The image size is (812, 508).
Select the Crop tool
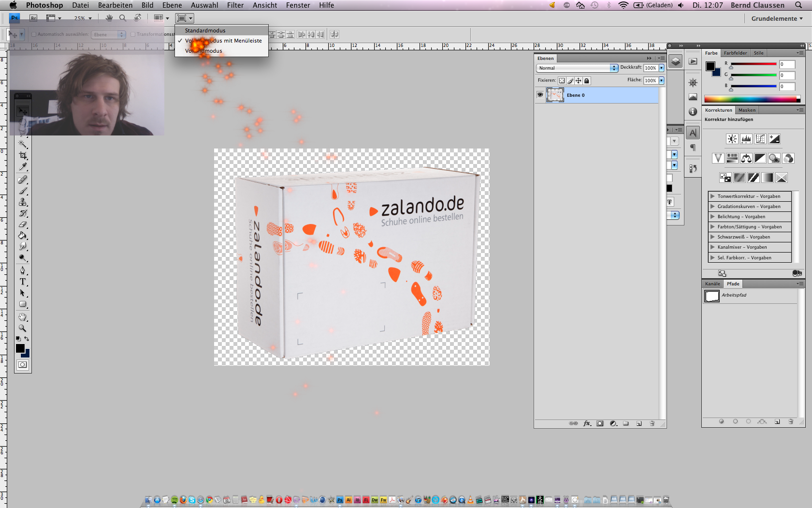coord(23,155)
